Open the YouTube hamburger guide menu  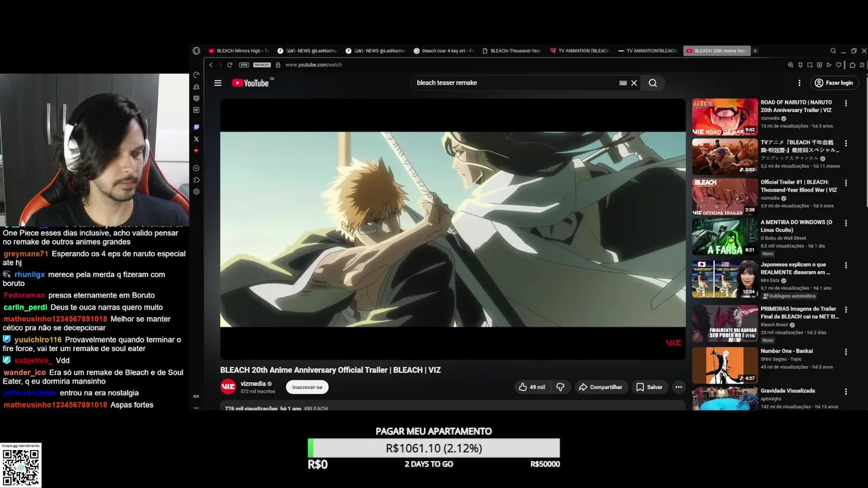click(218, 83)
